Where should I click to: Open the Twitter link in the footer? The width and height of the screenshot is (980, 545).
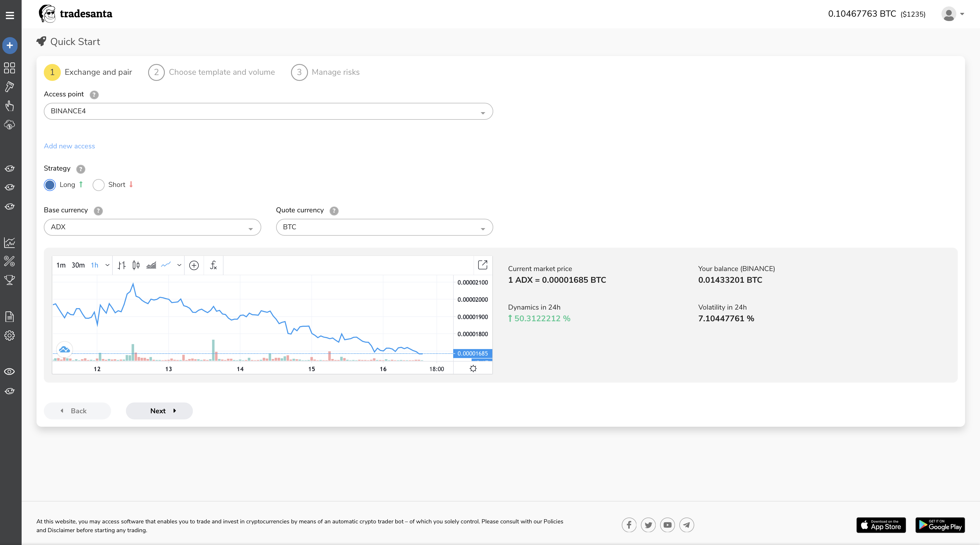[x=648, y=525]
